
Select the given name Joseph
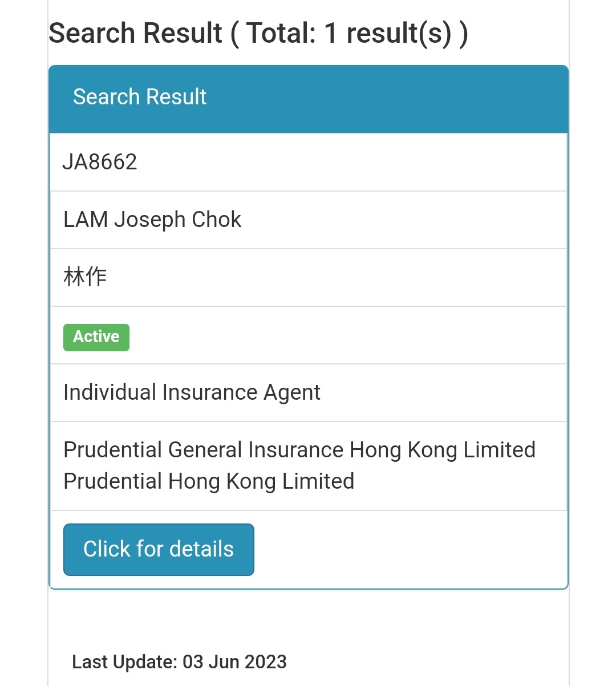click(149, 220)
